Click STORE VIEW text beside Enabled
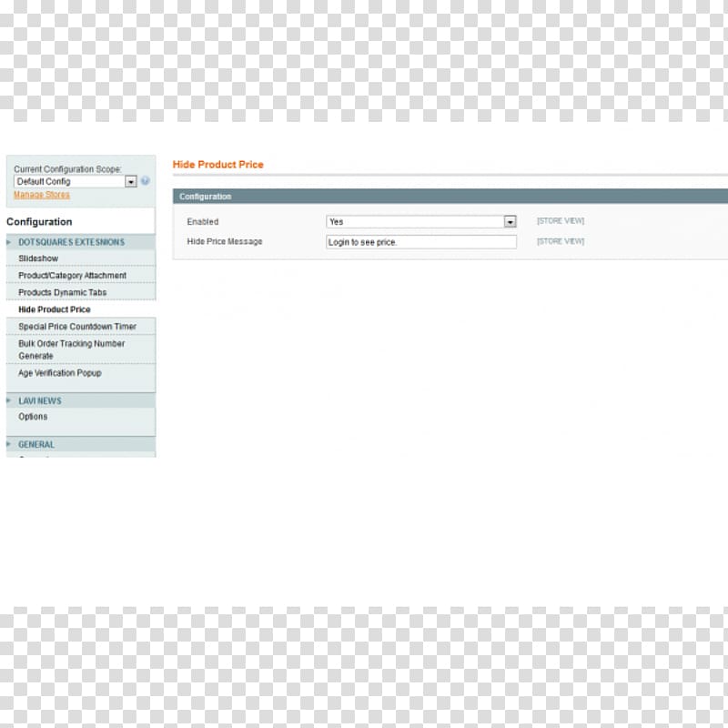Image resolution: width=728 pixels, height=728 pixels. coord(561,221)
